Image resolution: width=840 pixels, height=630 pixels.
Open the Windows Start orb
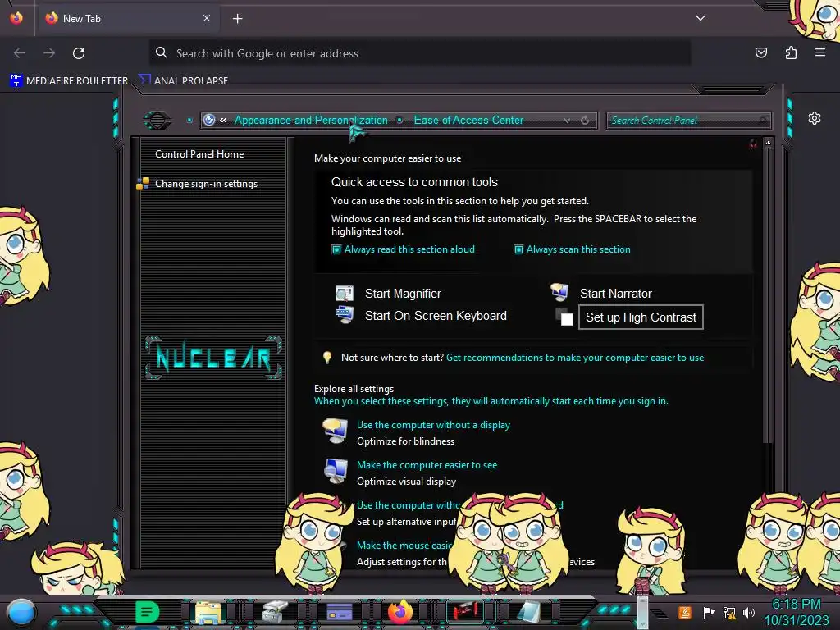pyautogui.click(x=21, y=612)
